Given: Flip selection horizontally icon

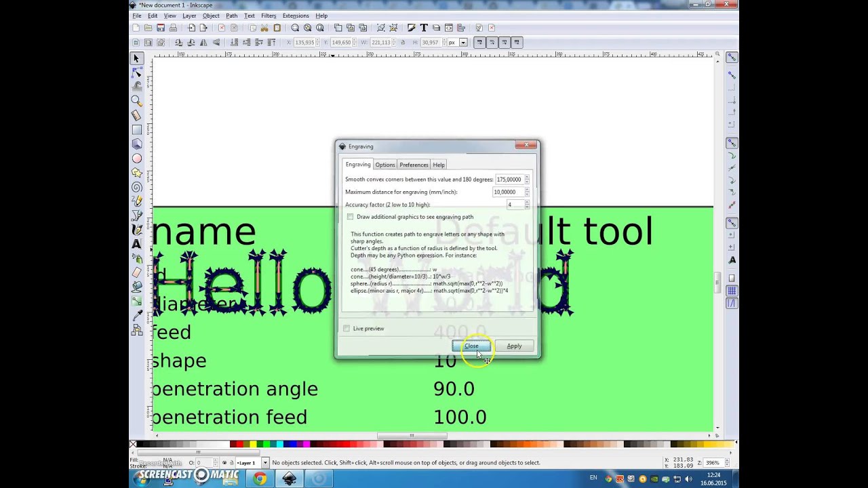Looking at the screenshot, I should click(x=204, y=42).
